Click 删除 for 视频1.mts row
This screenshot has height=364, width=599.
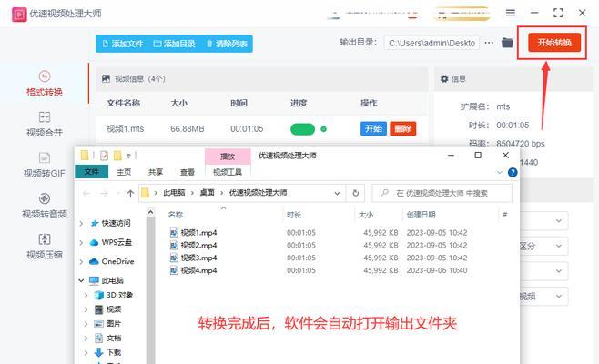(x=402, y=128)
